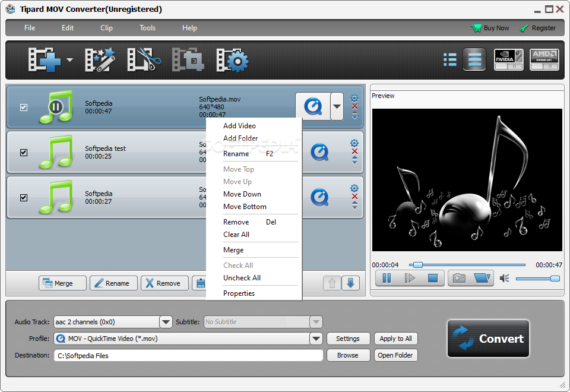The image size is (570, 392).
Task: Open the Audio Track dropdown
Action: (166, 322)
